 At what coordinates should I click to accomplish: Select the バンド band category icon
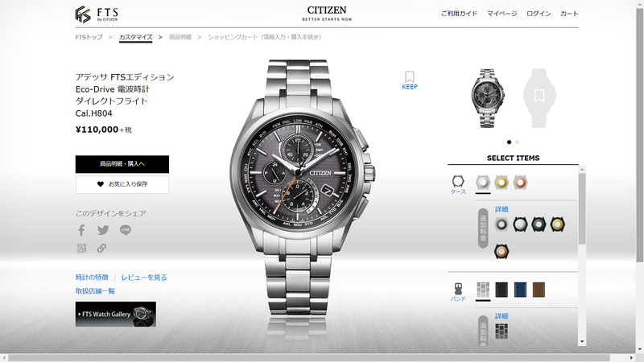point(458,292)
